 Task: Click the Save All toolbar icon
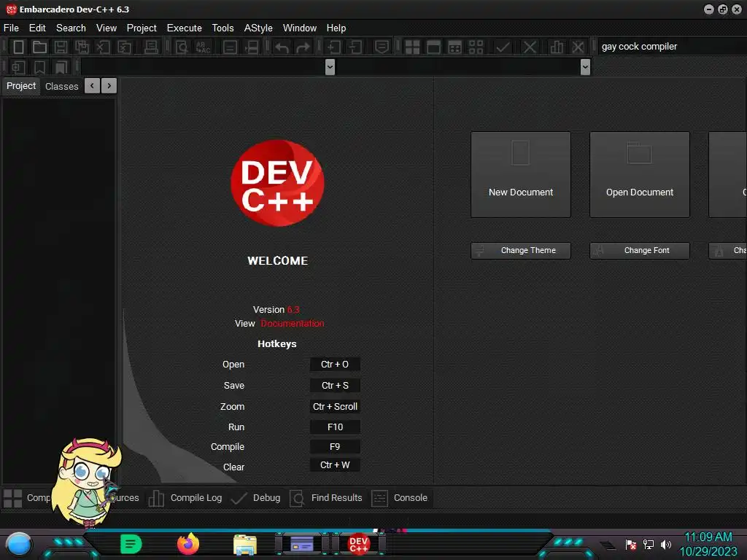(x=82, y=47)
